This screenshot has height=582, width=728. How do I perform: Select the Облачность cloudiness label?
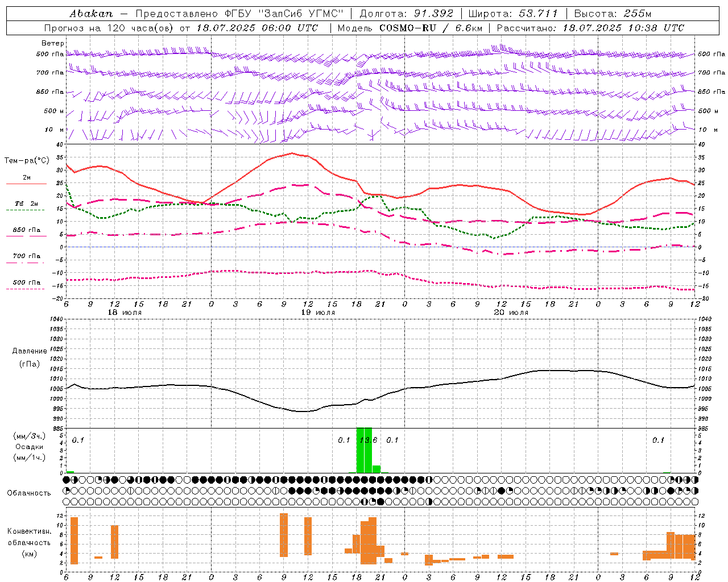click(x=29, y=493)
